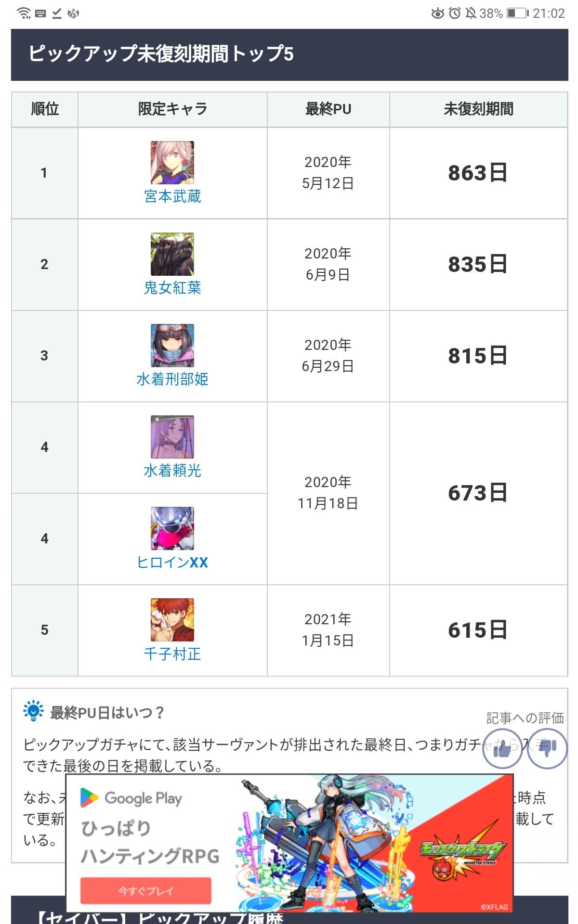The height and width of the screenshot is (924, 578).
Task: Tap the battery indicator in status bar
Action: [x=517, y=13]
